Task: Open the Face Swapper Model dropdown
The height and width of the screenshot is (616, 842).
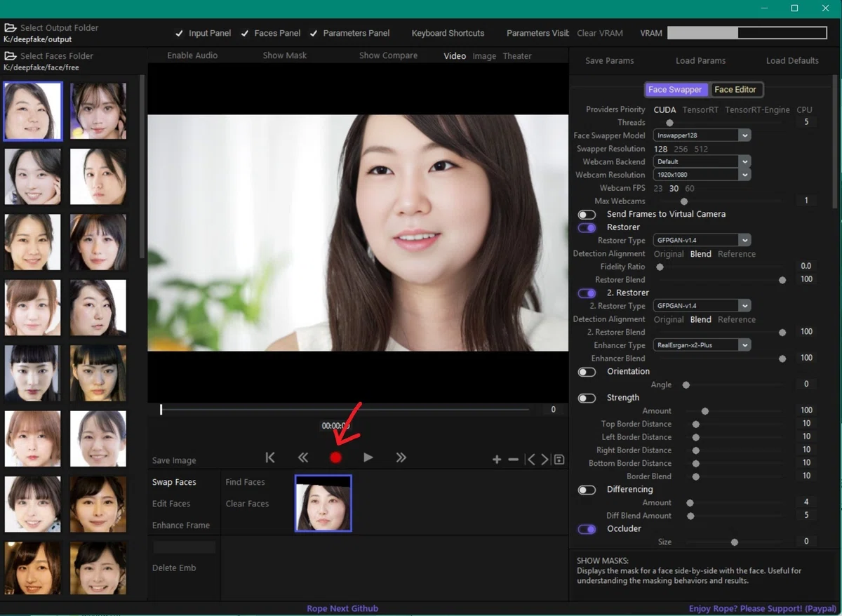Action: [702, 135]
